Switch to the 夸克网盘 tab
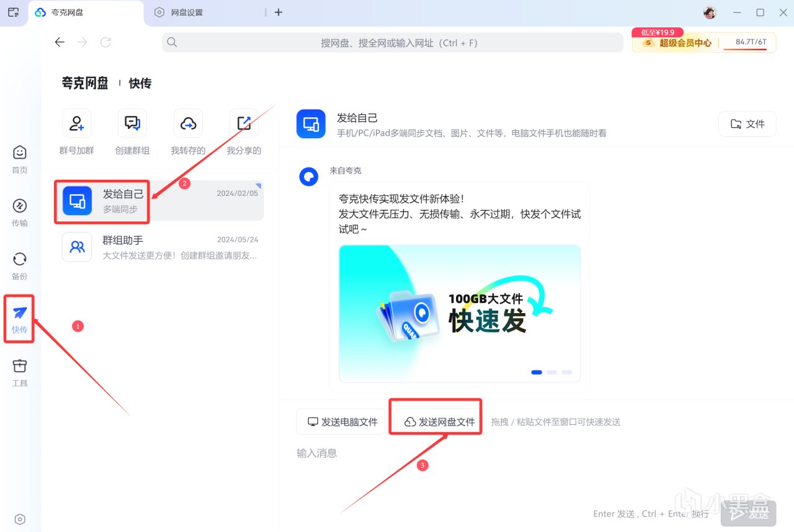 tap(86, 12)
